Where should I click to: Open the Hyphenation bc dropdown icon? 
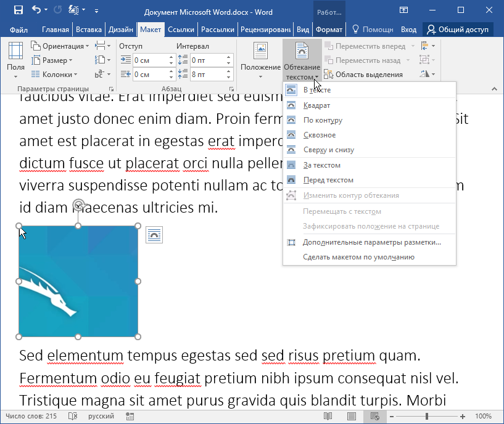point(103,74)
